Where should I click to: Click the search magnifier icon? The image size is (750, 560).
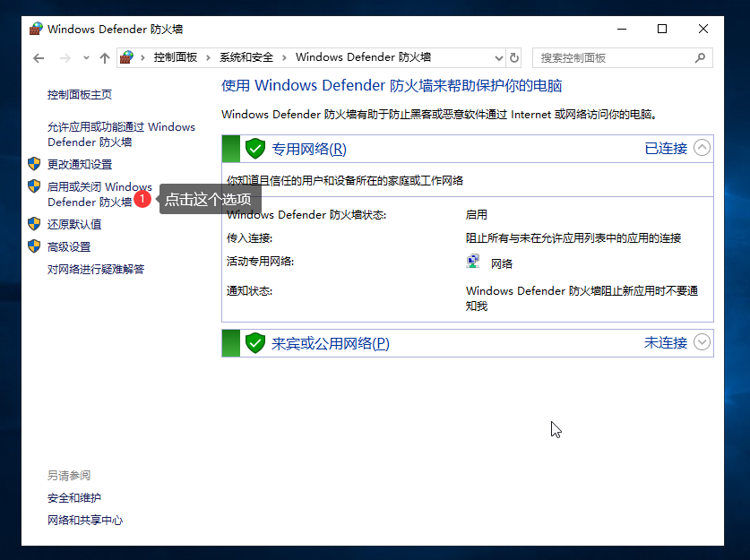(700, 58)
